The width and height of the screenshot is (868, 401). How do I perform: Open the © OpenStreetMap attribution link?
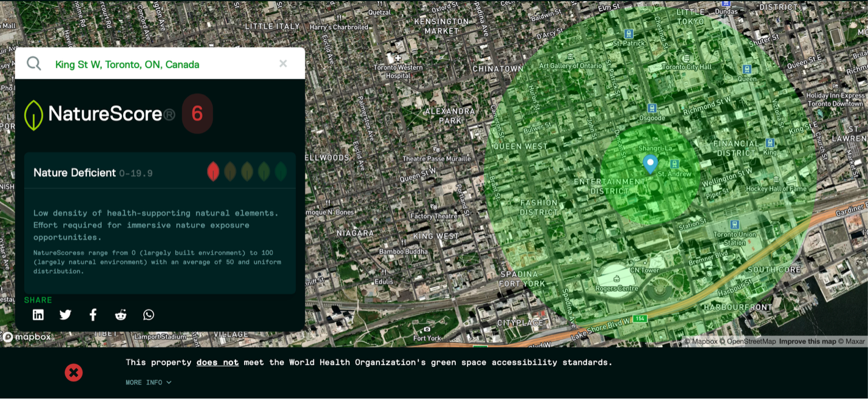tap(748, 341)
